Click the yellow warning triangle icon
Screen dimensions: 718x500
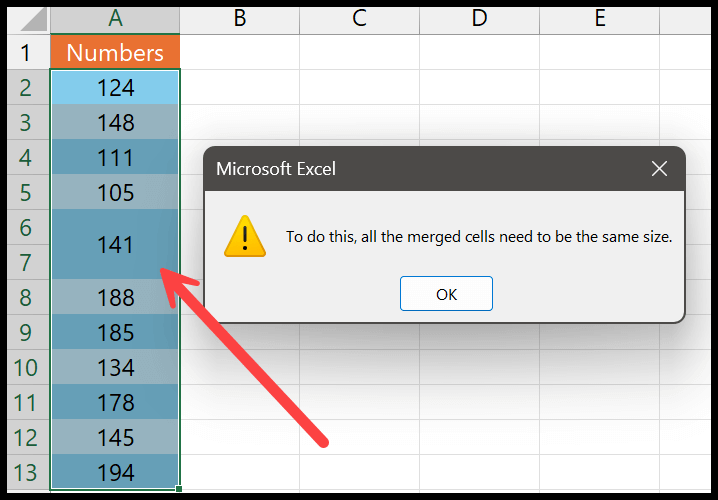tap(245, 236)
